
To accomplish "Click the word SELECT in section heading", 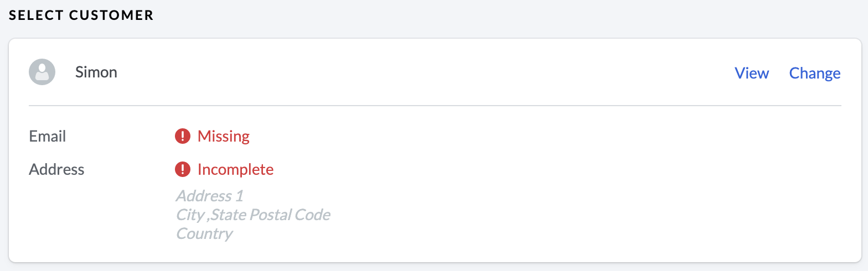I will 37,15.
